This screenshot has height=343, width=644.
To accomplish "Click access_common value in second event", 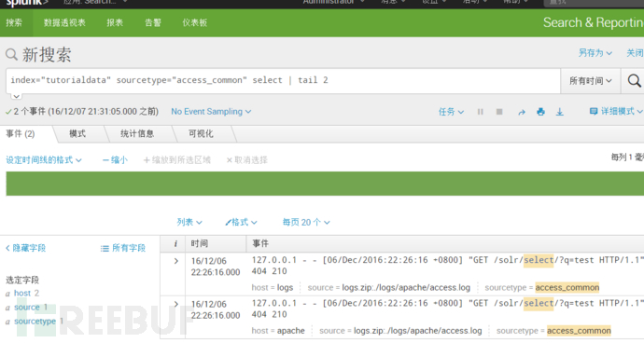I will point(579,330).
